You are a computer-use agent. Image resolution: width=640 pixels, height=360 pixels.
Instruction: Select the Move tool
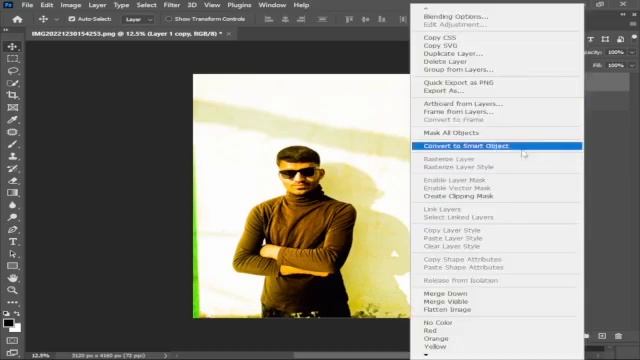coord(12,47)
